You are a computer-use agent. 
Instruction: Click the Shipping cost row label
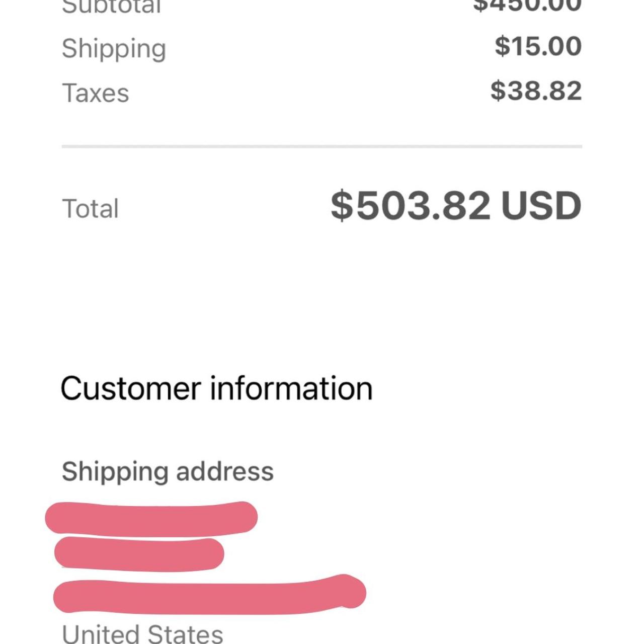[x=114, y=49]
